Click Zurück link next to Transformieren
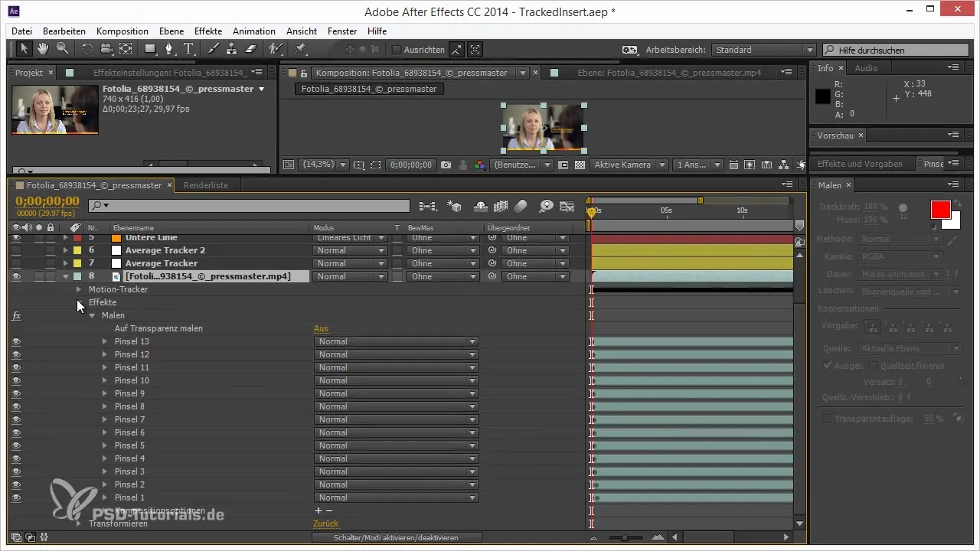 pos(325,523)
